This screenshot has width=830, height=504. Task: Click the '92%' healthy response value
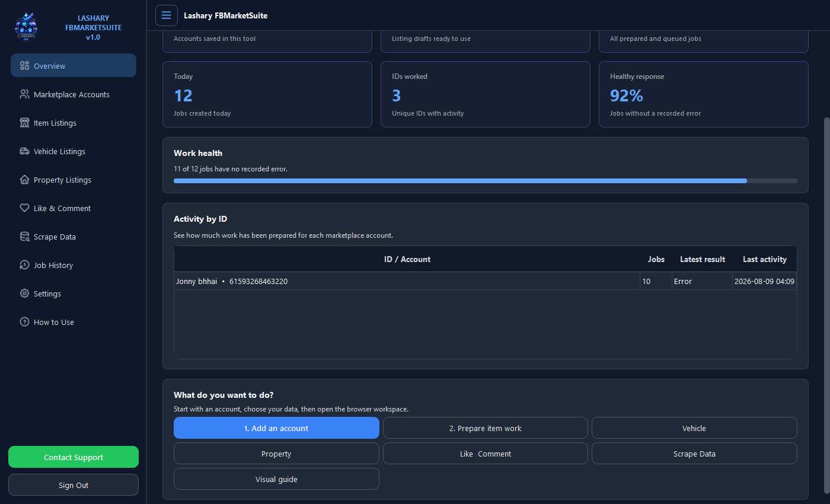point(627,95)
